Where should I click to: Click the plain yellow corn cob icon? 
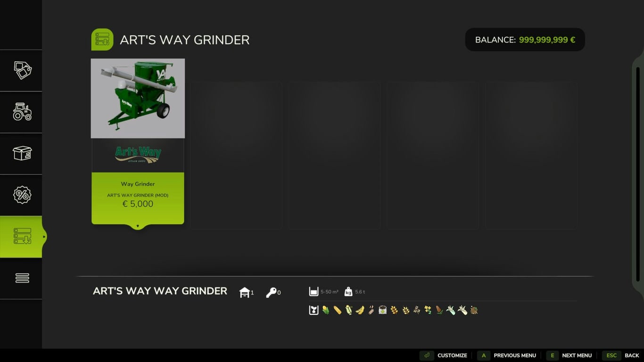[x=337, y=310]
